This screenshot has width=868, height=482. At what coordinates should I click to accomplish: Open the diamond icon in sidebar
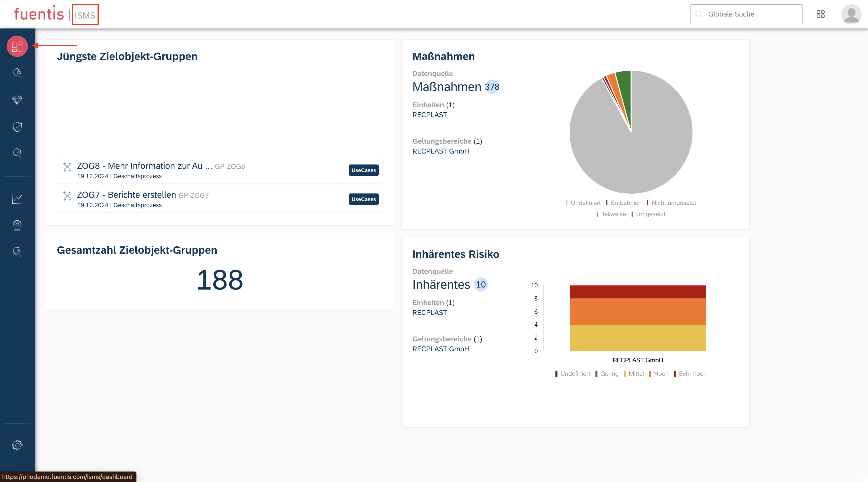17,100
